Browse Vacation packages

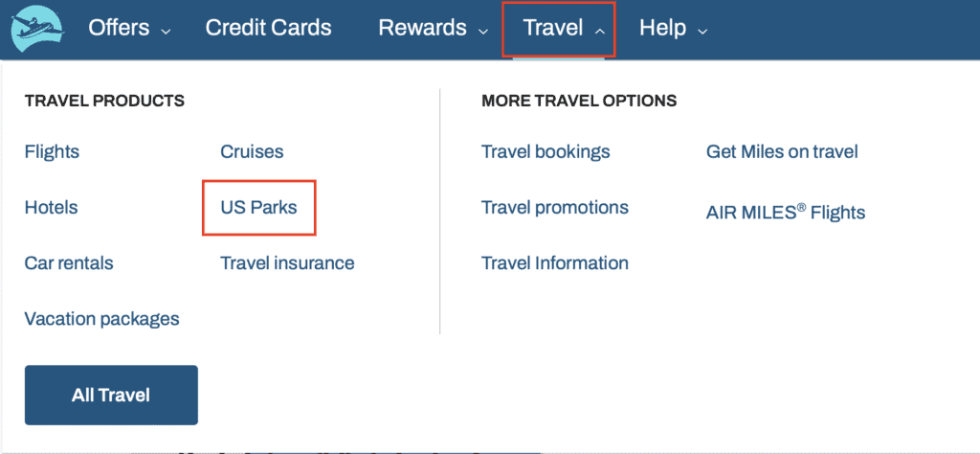[x=101, y=318]
